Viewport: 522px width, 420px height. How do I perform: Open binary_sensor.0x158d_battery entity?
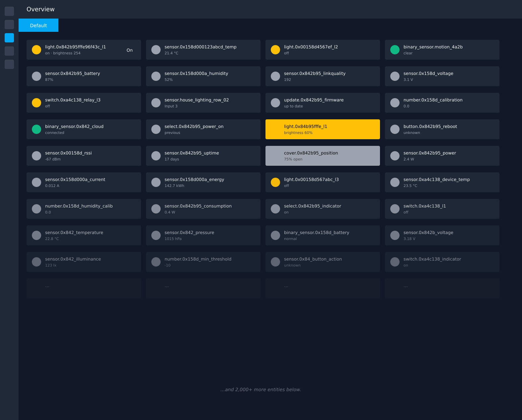point(323,235)
